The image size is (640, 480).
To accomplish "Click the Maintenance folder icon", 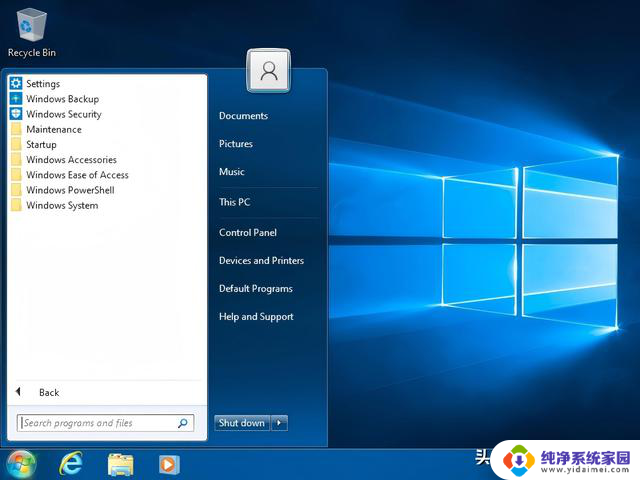I will pos(16,129).
